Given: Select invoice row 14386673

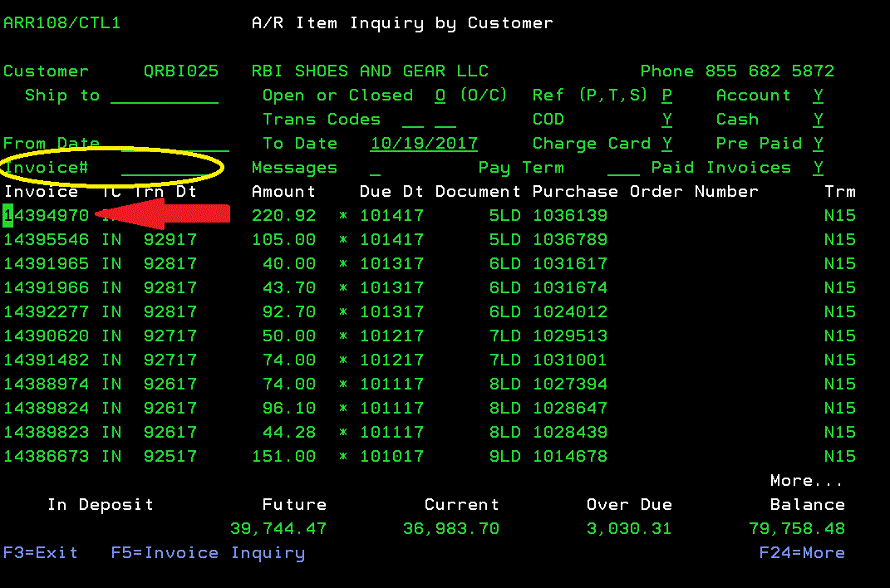Looking at the screenshot, I should [47, 457].
